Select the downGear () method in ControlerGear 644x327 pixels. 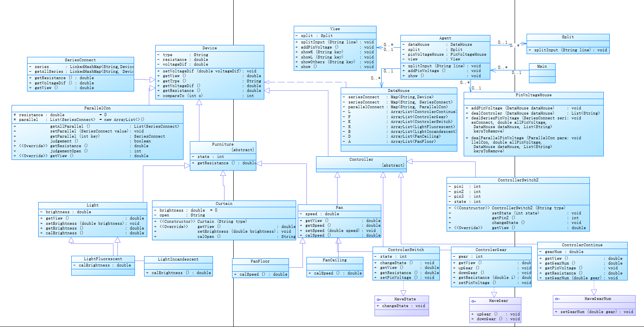(492, 273)
